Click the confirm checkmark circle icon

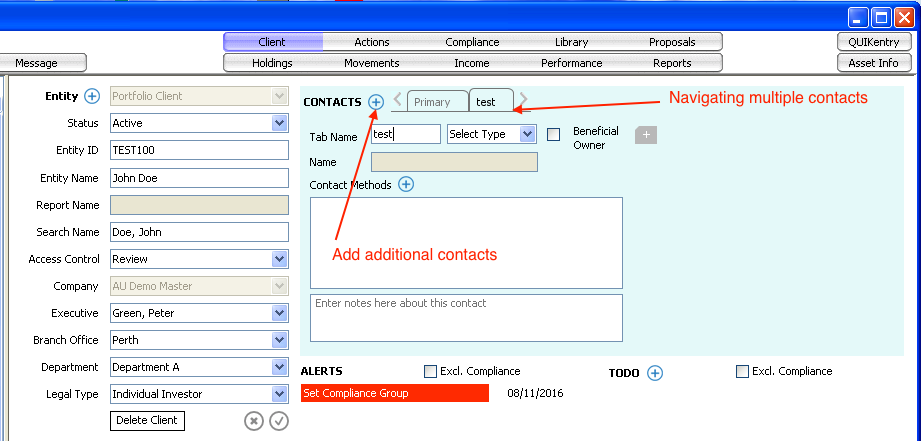279,421
